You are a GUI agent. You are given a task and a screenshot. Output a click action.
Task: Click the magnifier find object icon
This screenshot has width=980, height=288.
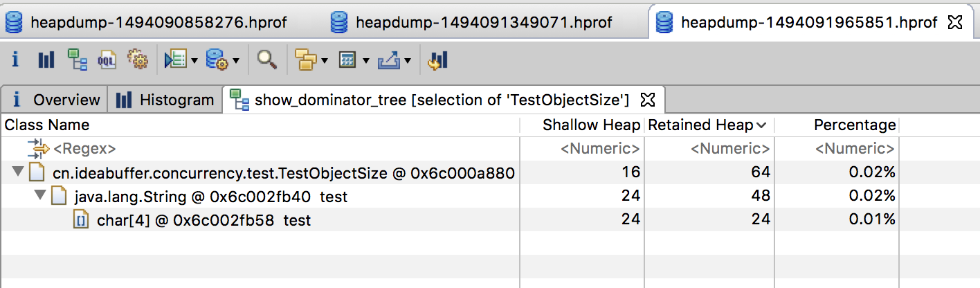coord(267,60)
